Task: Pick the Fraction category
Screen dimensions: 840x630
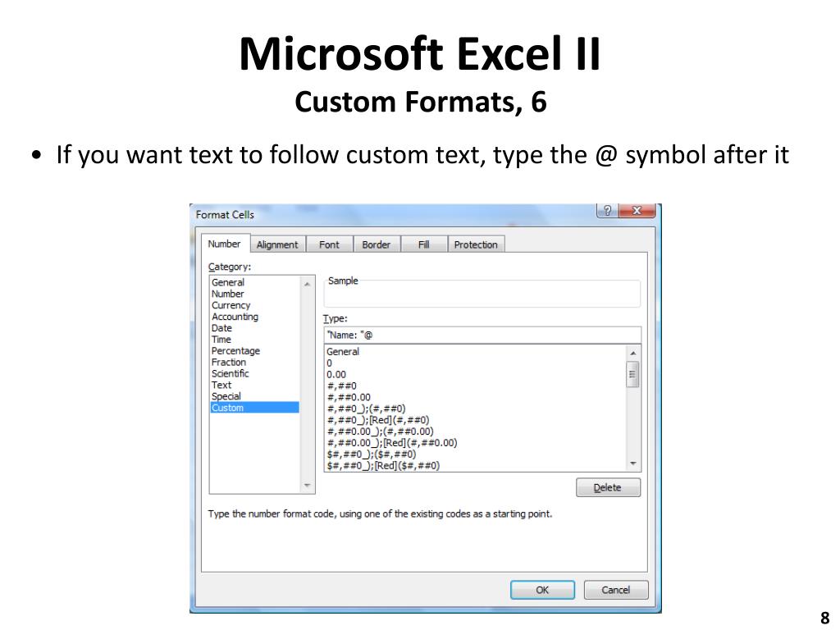Action: click(x=229, y=362)
